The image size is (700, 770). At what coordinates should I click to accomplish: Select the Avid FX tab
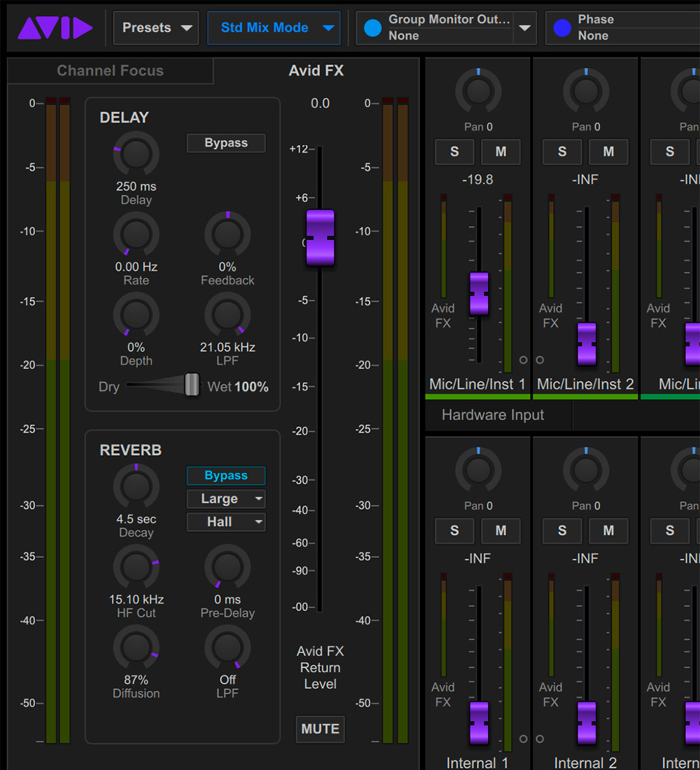316,71
